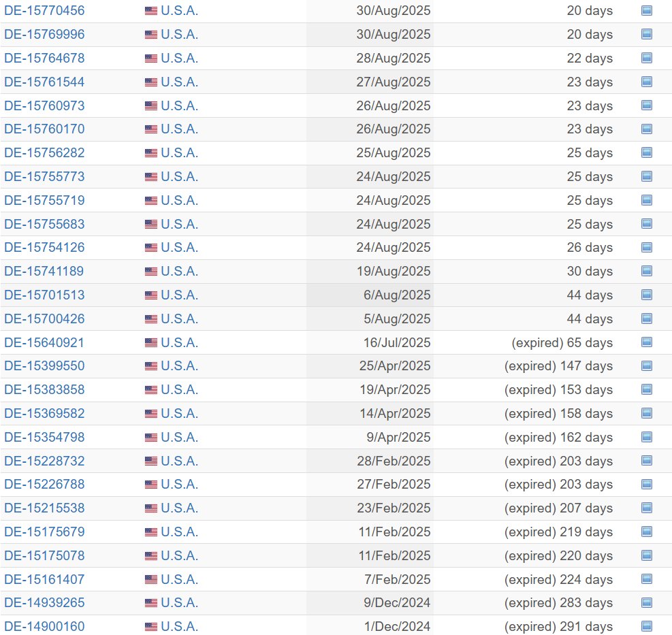Open the details icon for DE-15701513
Image resolution: width=672 pixels, height=635 pixels.
[x=647, y=295]
